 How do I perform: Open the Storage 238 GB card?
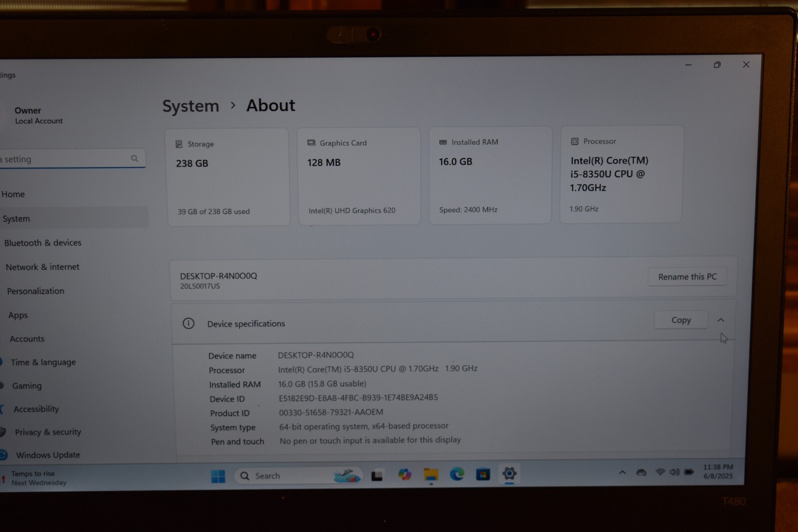pyautogui.click(x=228, y=177)
